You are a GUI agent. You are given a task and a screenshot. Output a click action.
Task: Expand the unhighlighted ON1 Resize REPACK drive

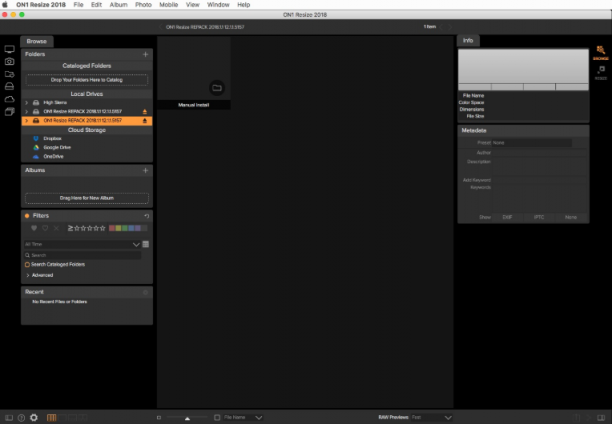coord(27,112)
